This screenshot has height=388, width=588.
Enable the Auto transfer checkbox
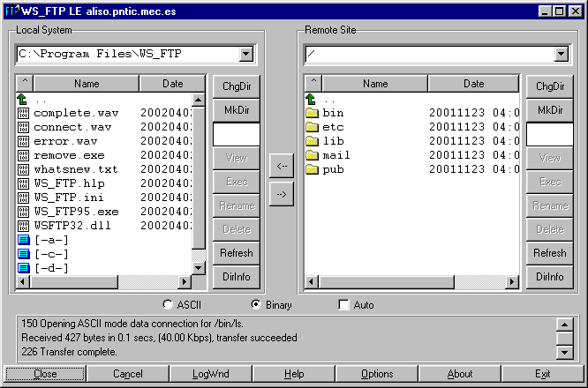click(x=344, y=305)
